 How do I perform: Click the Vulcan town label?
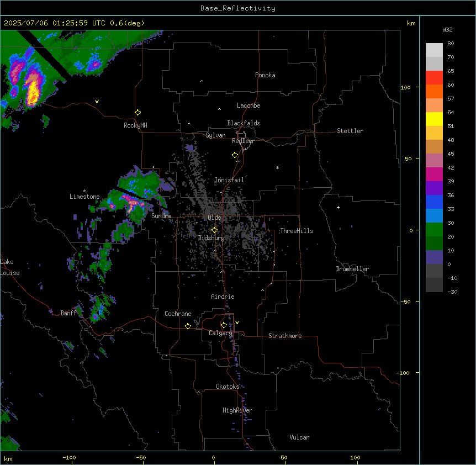(x=300, y=437)
